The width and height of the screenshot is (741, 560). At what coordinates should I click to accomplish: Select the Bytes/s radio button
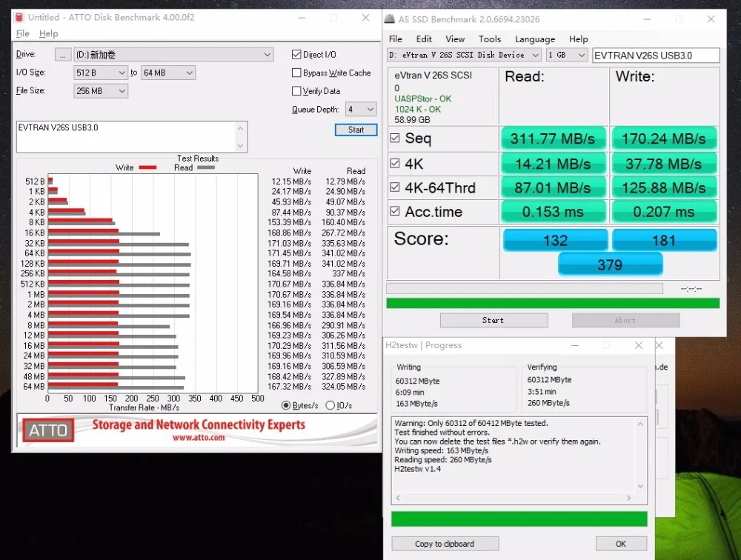pyautogui.click(x=286, y=405)
